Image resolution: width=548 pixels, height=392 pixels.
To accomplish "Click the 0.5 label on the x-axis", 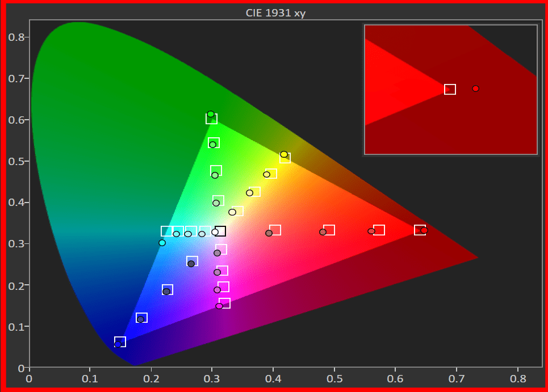I will (x=334, y=378).
